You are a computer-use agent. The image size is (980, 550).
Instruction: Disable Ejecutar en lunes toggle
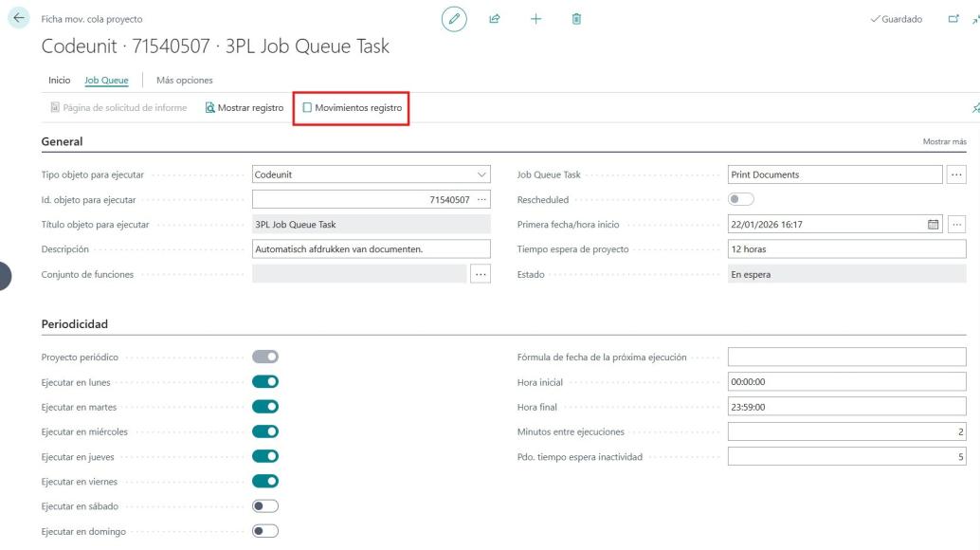(265, 381)
